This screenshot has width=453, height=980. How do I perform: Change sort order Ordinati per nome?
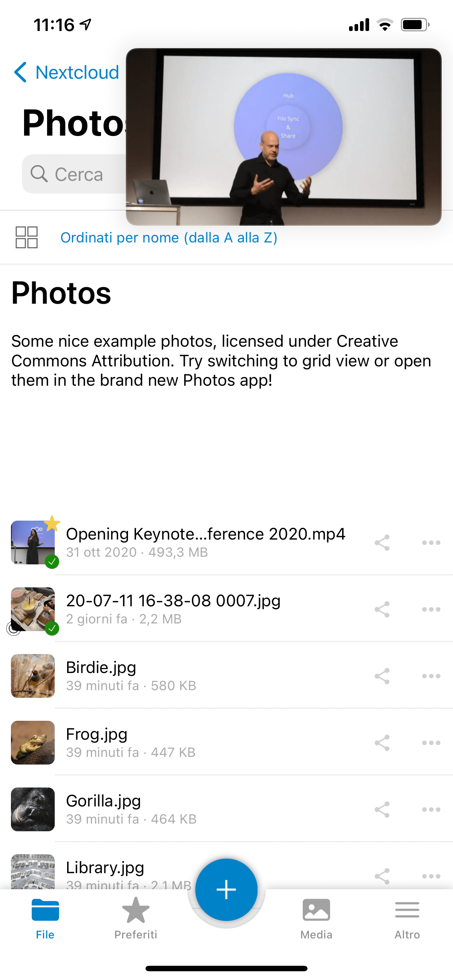[x=169, y=237]
